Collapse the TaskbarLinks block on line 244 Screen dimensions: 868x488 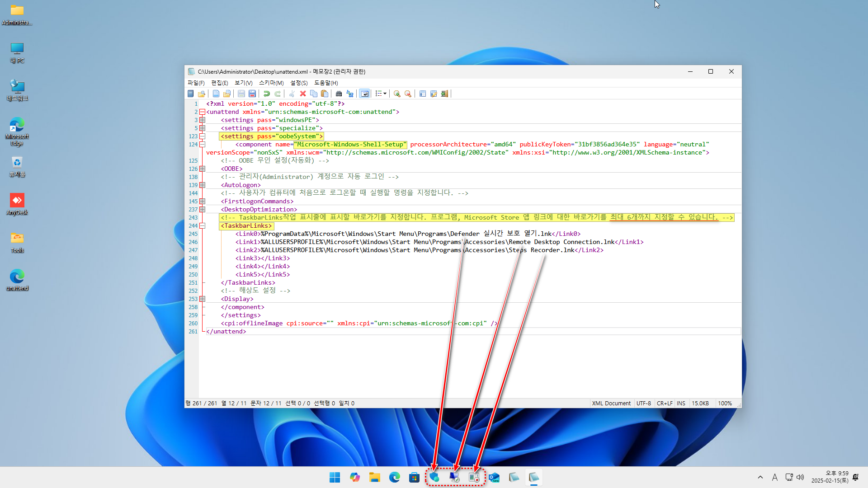point(203,226)
